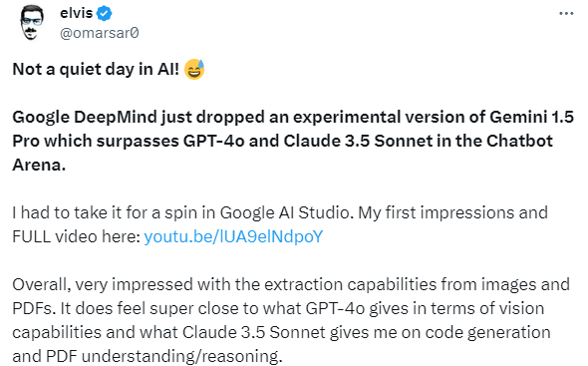This screenshot has height=366, width=588.
Task: Open elvis's profile picture avatar
Action: [32, 22]
